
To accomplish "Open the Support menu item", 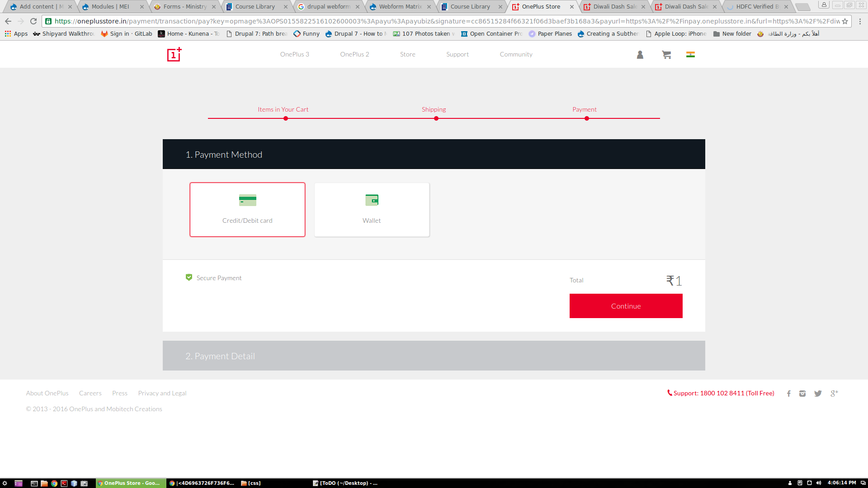I will click(458, 54).
